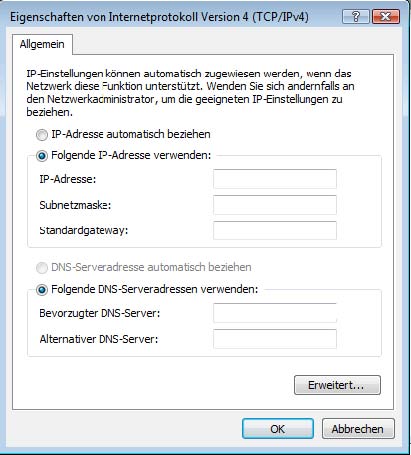Focus the IP-Adresse input field
This screenshot has width=411, height=455.
point(275,179)
